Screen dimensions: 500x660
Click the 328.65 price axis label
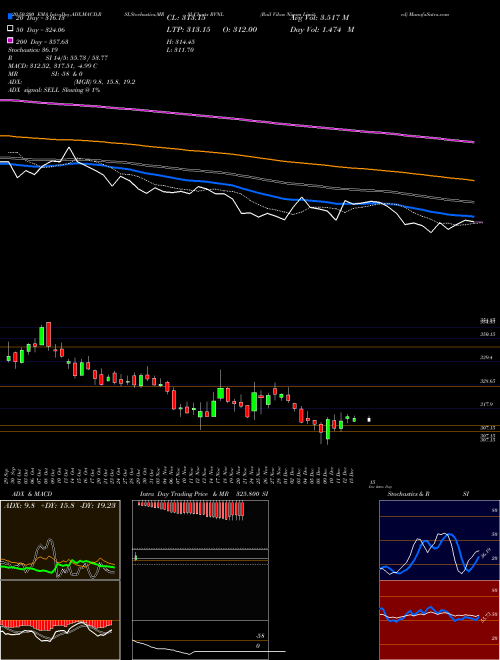(488, 381)
